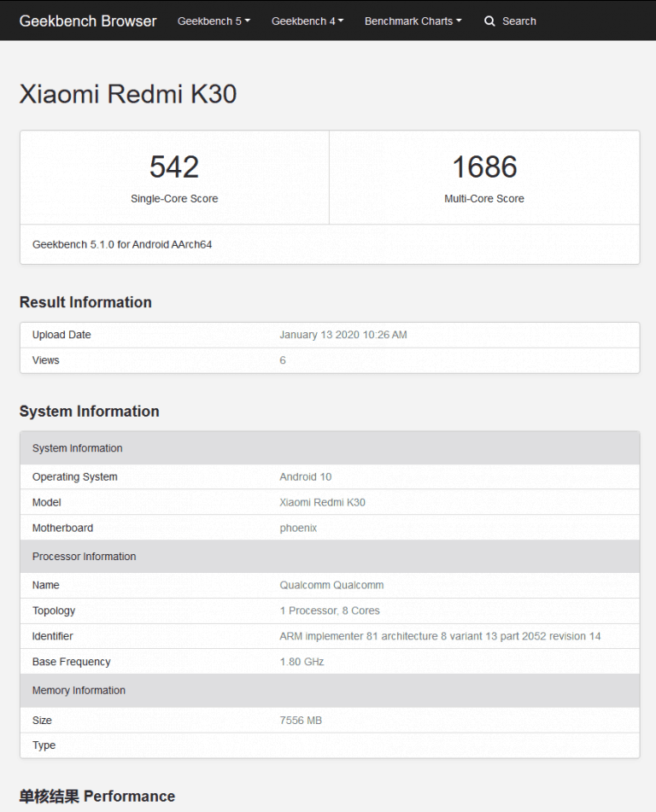The image size is (656, 812).
Task: Click the memory Size row label
Action: [42, 721]
